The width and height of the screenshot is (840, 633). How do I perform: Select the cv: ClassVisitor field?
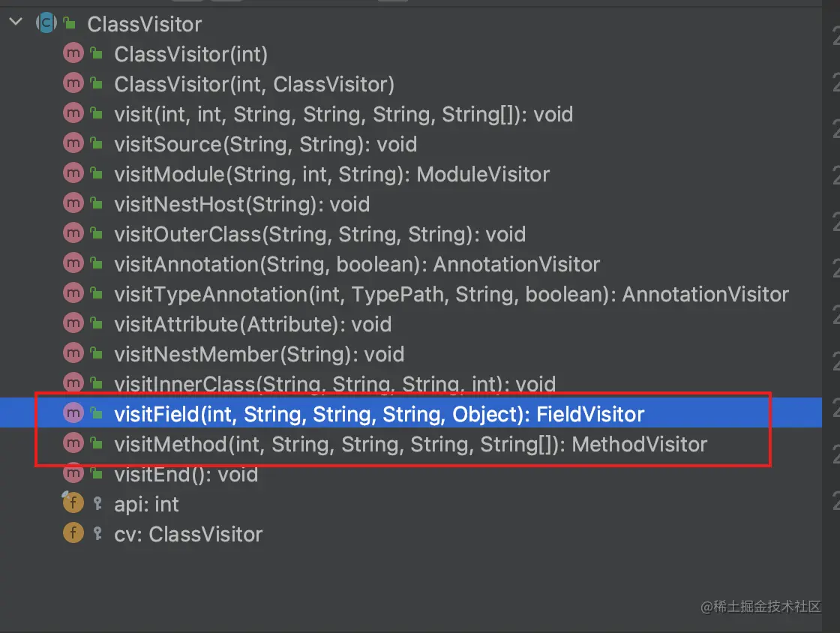click(188, 534)
